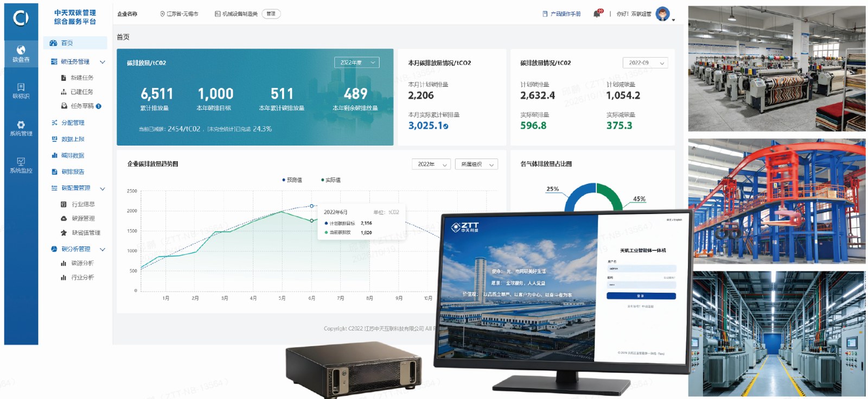The image size is (868, 399).
Task: Open the top factory floor photo
Action: [x=777, y=68]
